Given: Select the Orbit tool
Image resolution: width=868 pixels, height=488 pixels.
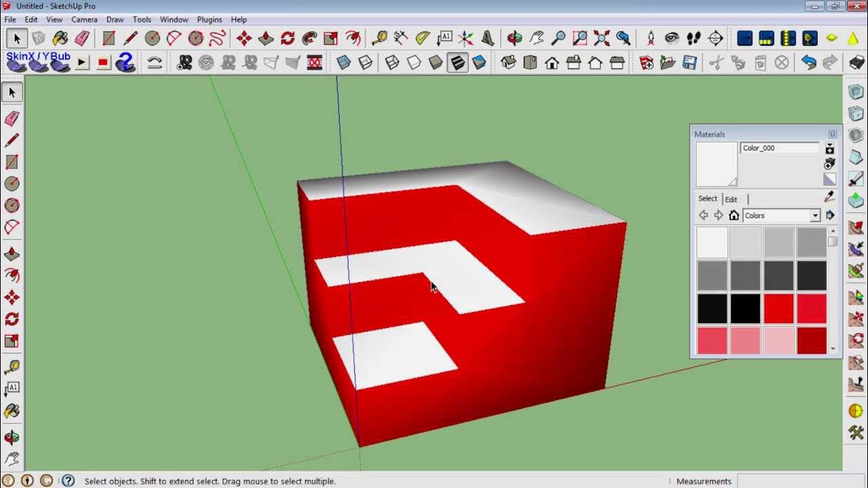Looking at the screenshot, I should coord(515,39).
